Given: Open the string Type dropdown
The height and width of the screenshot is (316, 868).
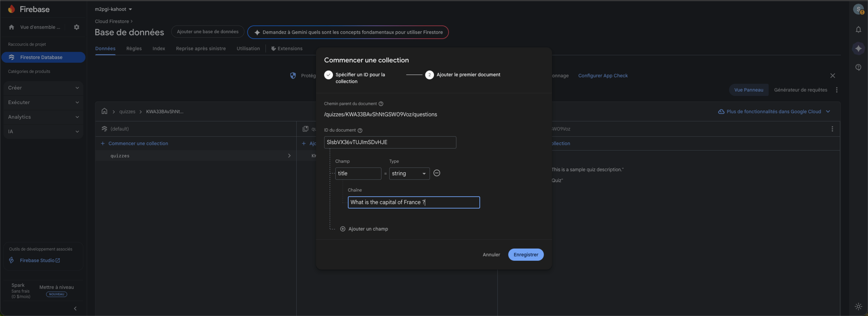Looking at the screenshot, I should tap(409, 173).
